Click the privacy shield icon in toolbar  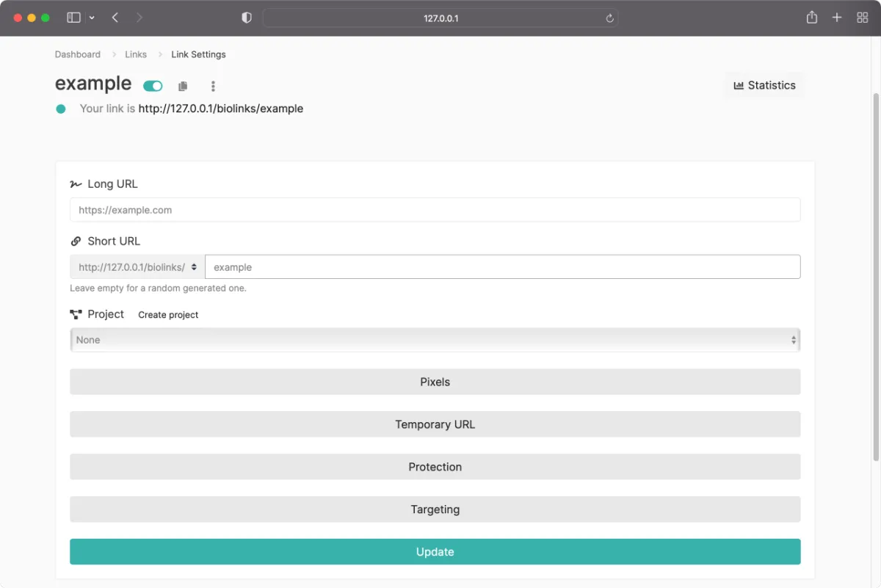(x=247, y=18)
